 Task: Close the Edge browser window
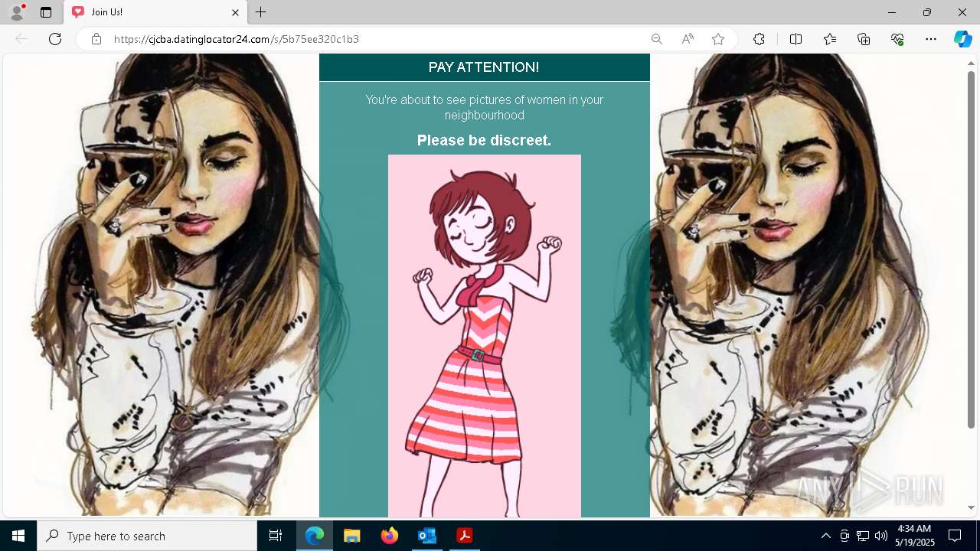[x=962, y=12]
